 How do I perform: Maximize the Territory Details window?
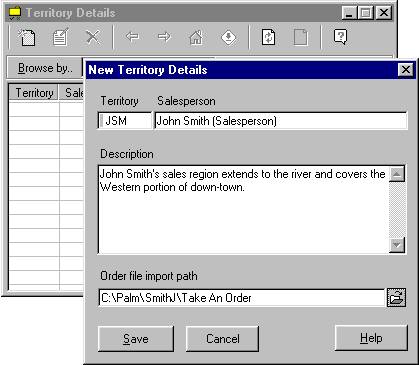tap(366, 13)
